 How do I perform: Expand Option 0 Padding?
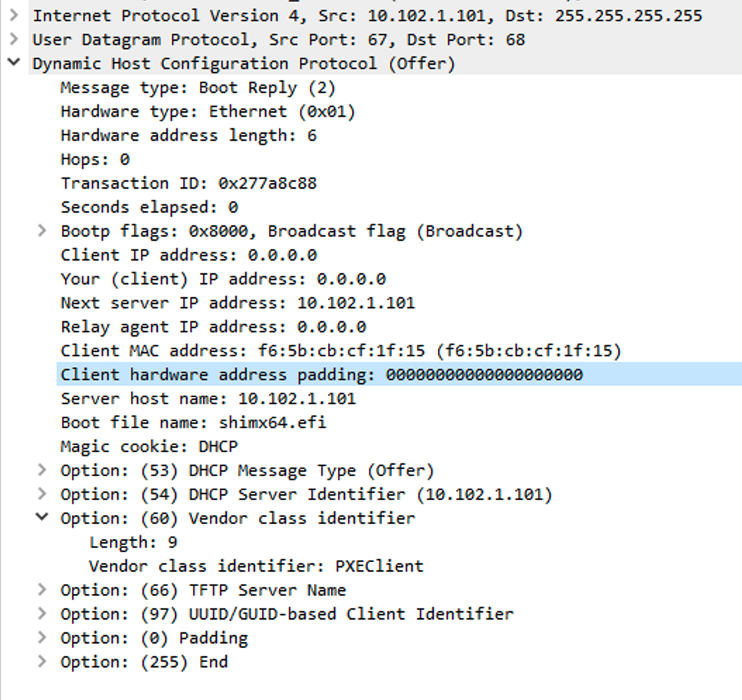(42, 638)
